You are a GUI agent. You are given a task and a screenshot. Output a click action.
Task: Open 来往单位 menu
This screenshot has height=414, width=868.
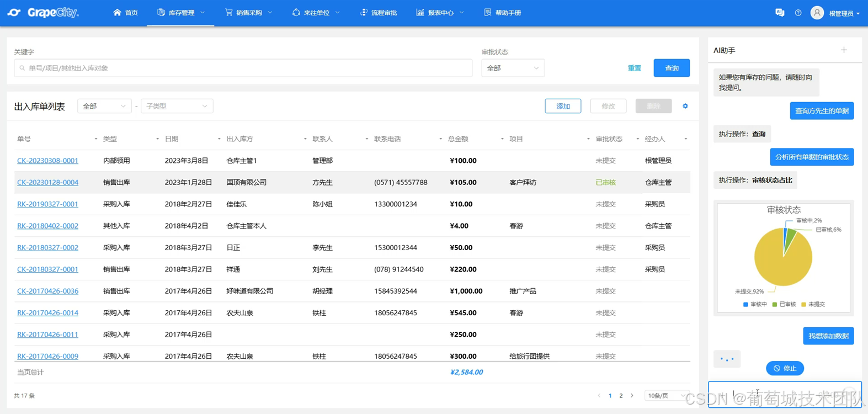(x=316, y=13)
